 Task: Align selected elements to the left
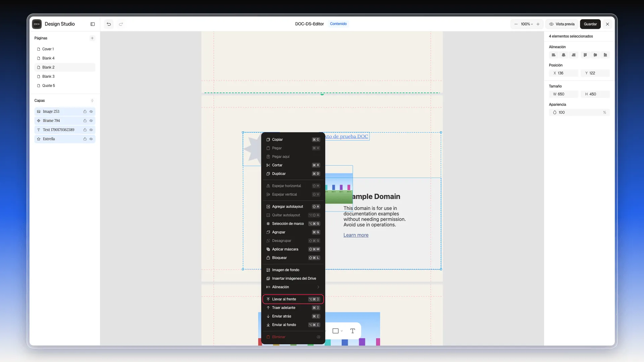pyautogui.click(x=553, y=55)
